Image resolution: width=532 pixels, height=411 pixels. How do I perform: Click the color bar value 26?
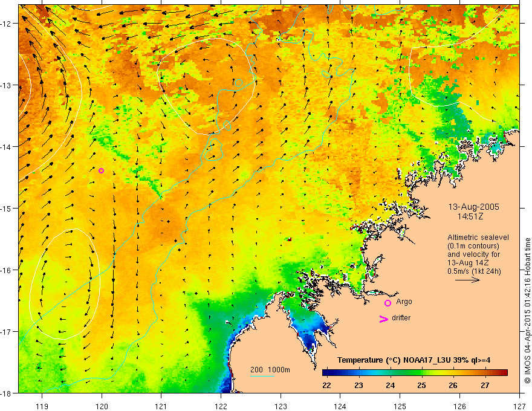click(x=453, y=385)
